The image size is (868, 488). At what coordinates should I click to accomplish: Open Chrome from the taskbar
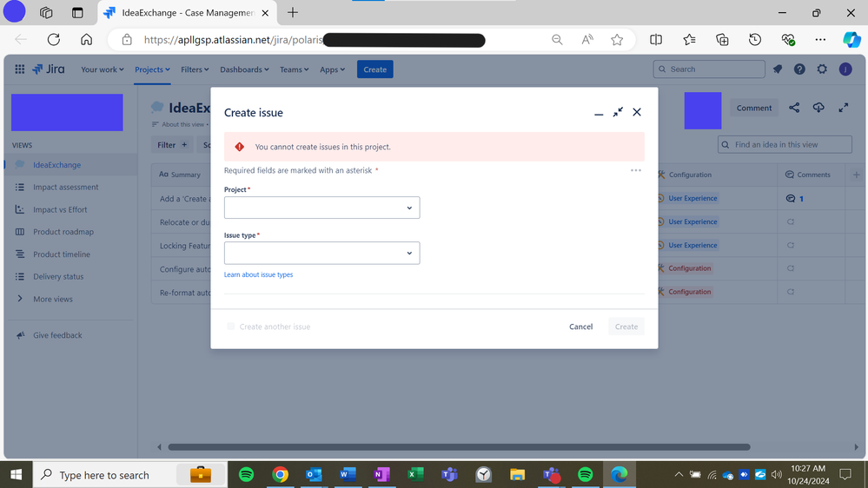[x=280, y=475]
